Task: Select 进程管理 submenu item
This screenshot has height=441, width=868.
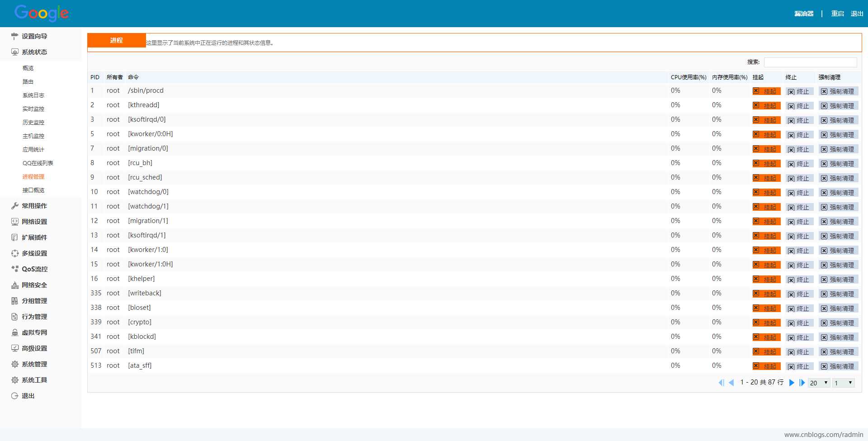Action: [33, 177]
